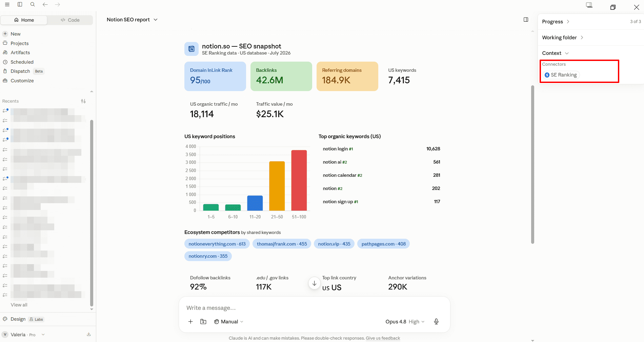This screenshot has height=342, width=644.
Task: Open the notionry.com competitor chip
Action: point(208,256)
